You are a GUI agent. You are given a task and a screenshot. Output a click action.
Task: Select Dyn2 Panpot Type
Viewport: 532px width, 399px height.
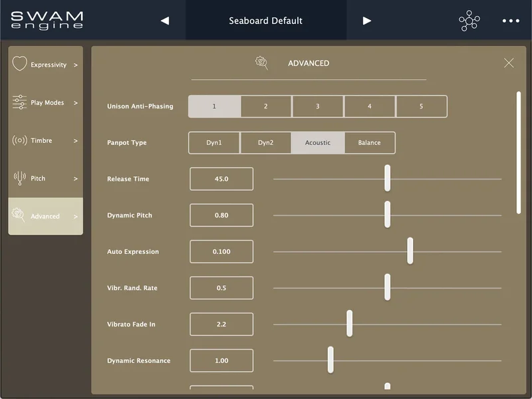click(265, 142)
